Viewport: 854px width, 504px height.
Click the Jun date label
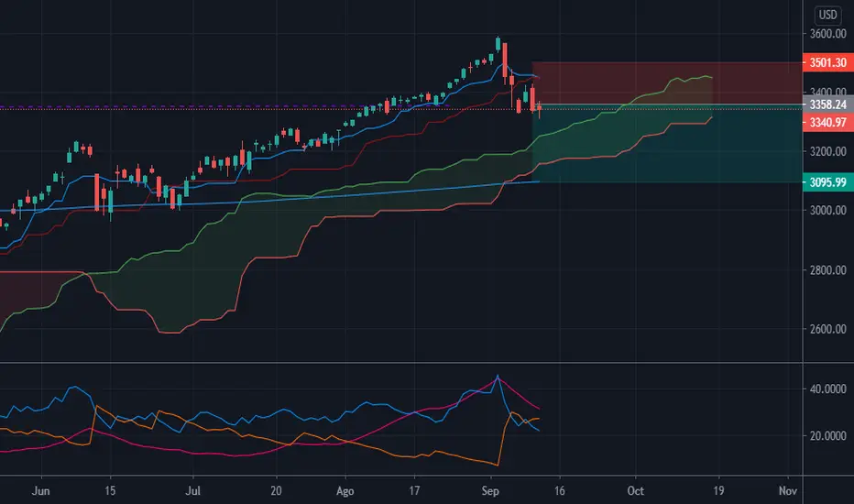(41, 491)
